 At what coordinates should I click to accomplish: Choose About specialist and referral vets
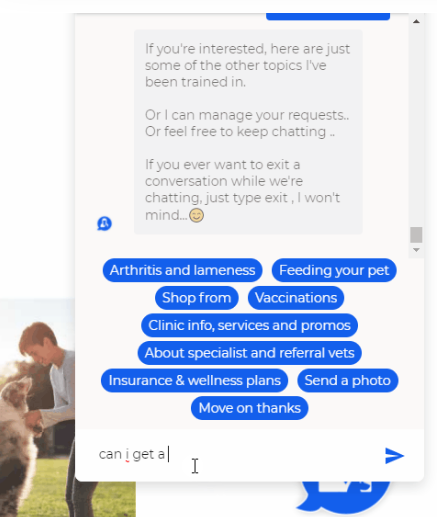(249, 353)
